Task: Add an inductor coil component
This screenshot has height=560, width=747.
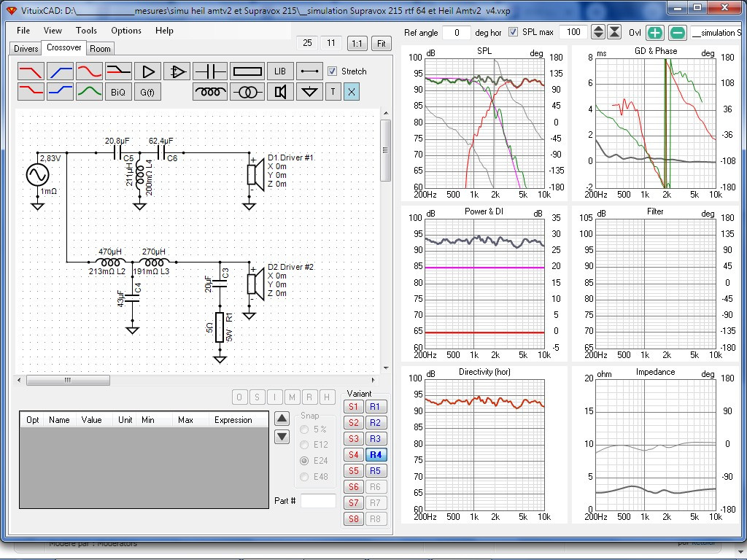Action: (210, 92)
